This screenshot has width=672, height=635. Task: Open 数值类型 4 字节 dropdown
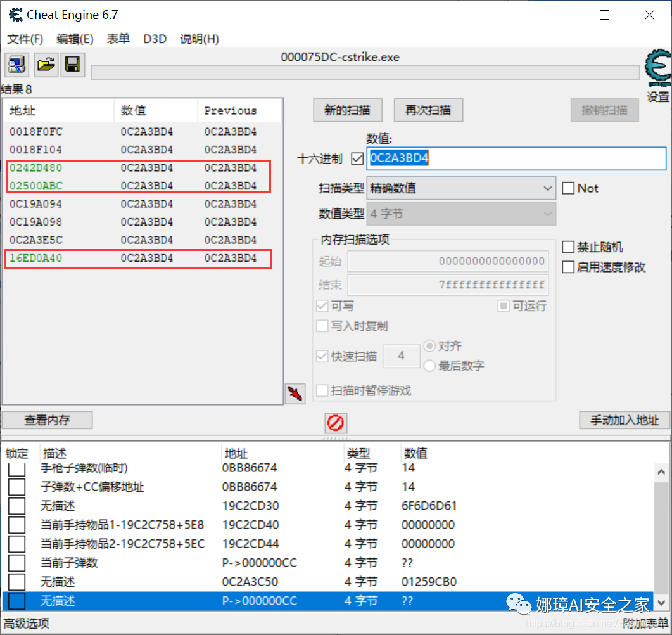tap(461, 214)
